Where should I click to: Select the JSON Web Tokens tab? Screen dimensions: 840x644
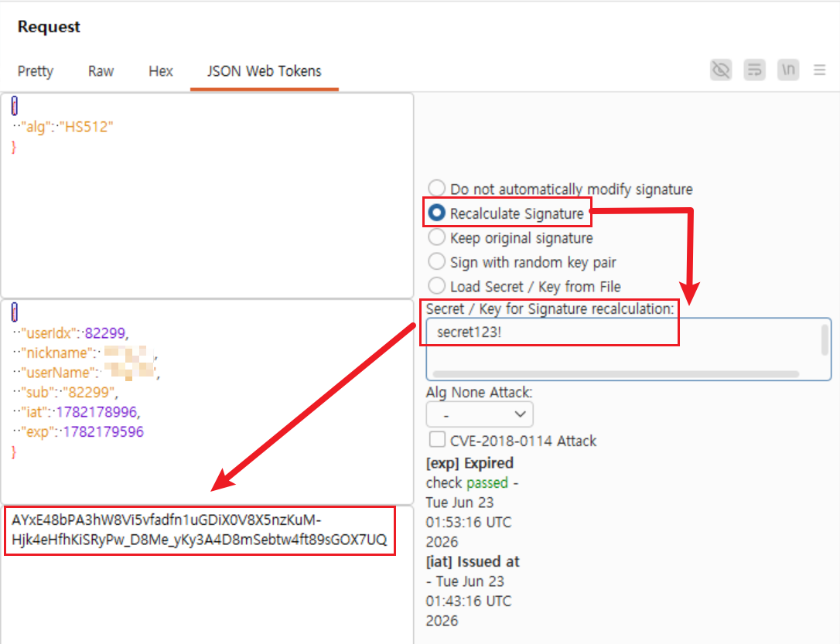pos(264,71)
